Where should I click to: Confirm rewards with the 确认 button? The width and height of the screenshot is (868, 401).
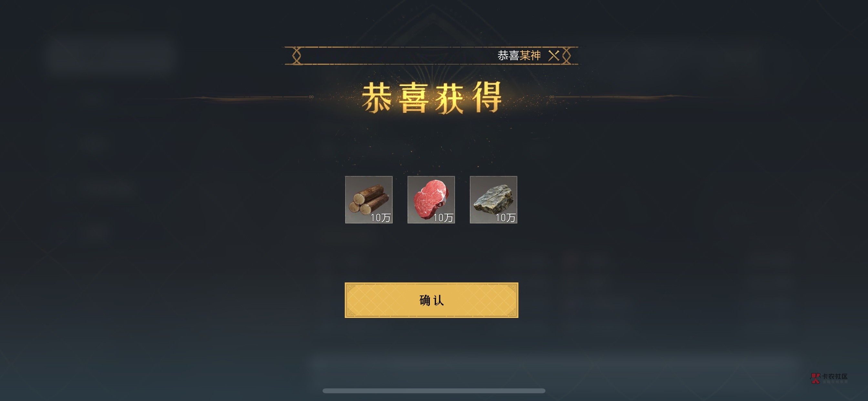click(x=431, y=300)
